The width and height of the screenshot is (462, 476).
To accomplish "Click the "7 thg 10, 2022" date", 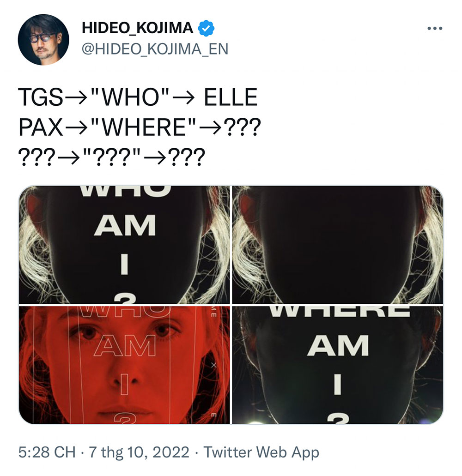I will (x=139, y=452).
